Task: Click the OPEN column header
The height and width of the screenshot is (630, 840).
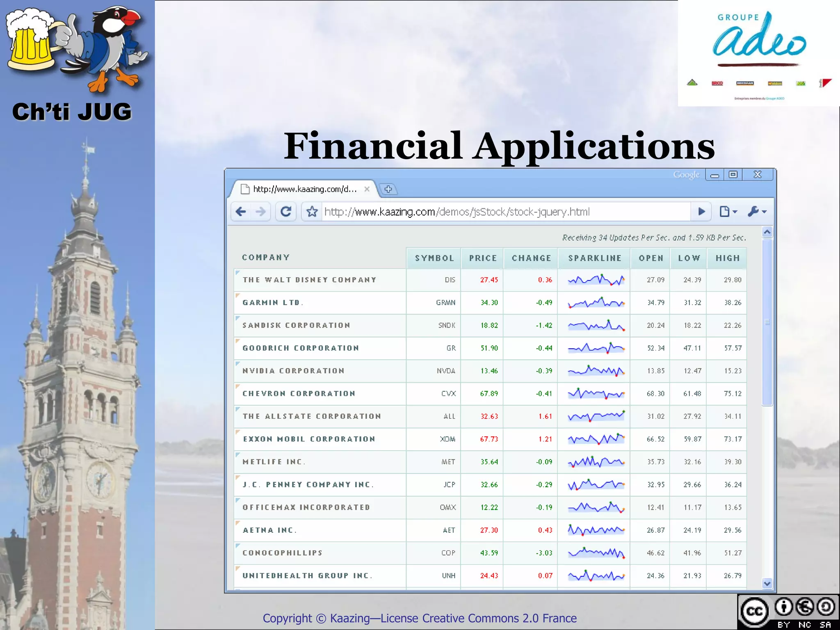Action: [651, 258]
